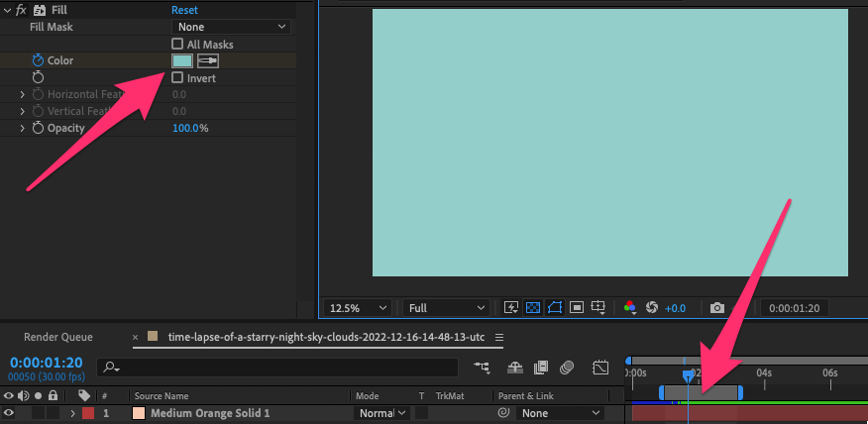Switch to the Render Queue tab

pyautogui.click(x=58, y=337)
